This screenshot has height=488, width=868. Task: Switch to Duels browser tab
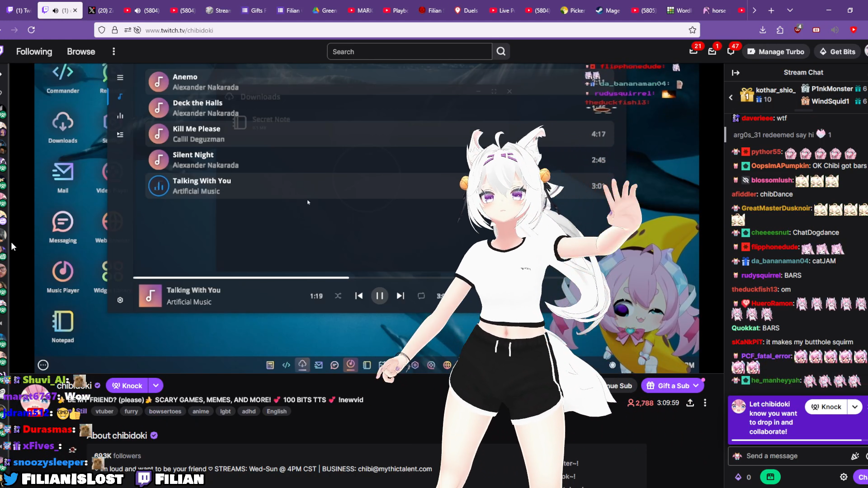tap(466, 10)
